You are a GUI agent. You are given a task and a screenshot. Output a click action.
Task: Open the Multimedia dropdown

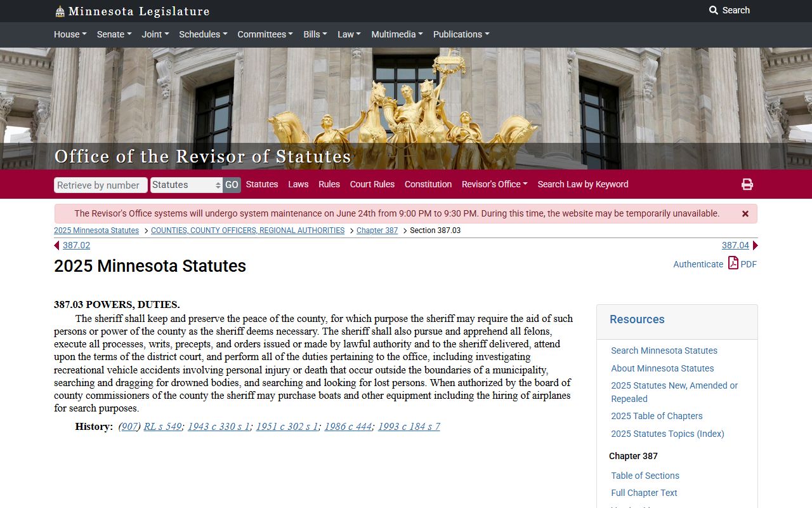click(x=397, y=34)
